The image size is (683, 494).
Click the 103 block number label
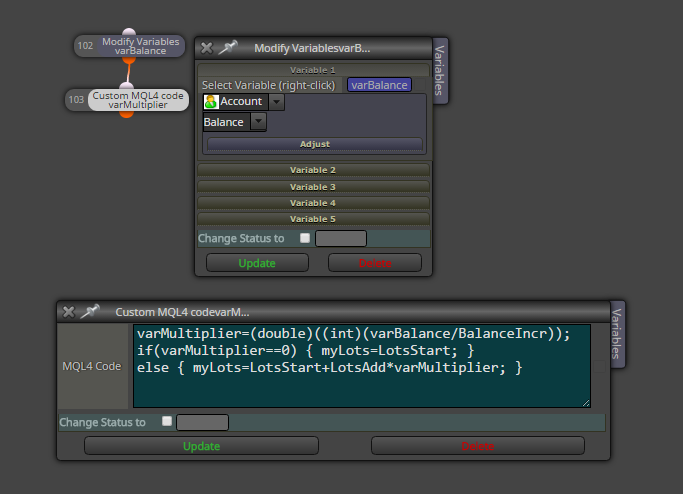[76, 100]
